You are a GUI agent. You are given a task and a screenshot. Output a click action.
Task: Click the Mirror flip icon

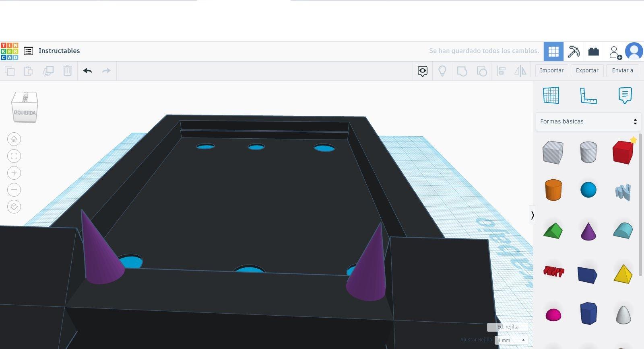pyautogui.click(x=520, y=71)
